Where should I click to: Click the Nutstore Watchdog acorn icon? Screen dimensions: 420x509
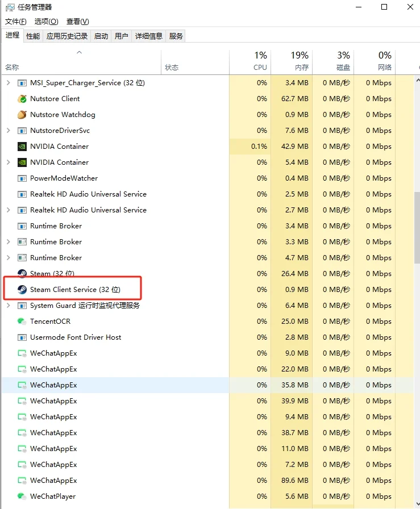22,115
